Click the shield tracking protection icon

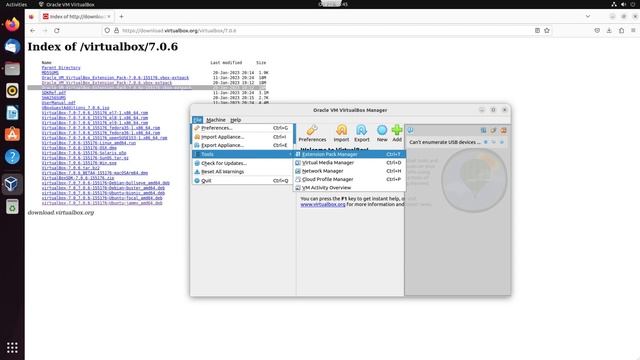tap(107, 31)
